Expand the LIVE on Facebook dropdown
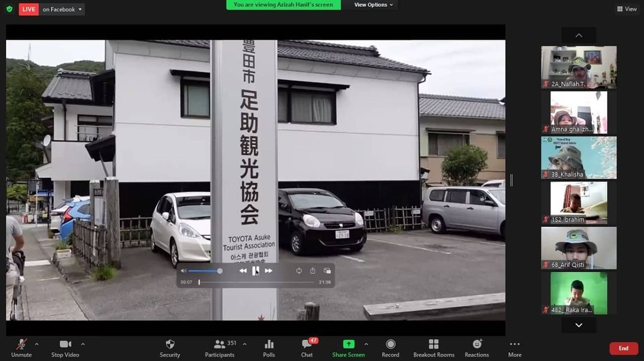The image size is (644, 361). pos(80,10)
